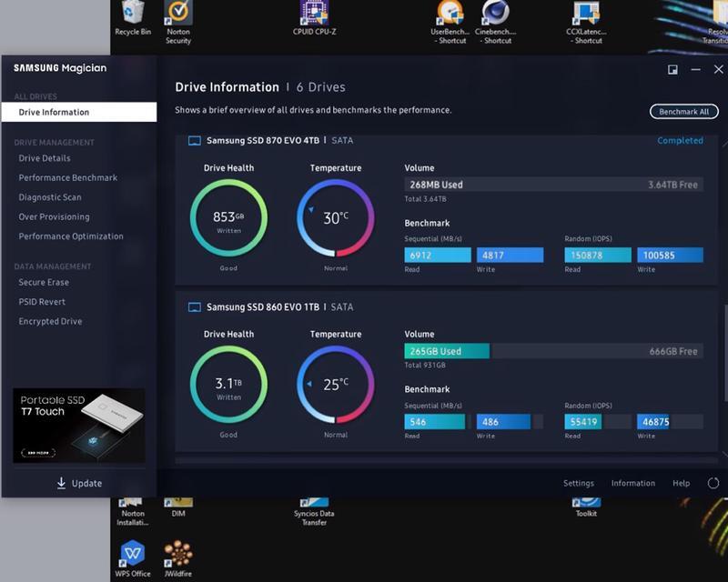Close the Samsung Magician window
Screen dimensions: 728x582
pyautogui.click(x=718, y=70)
